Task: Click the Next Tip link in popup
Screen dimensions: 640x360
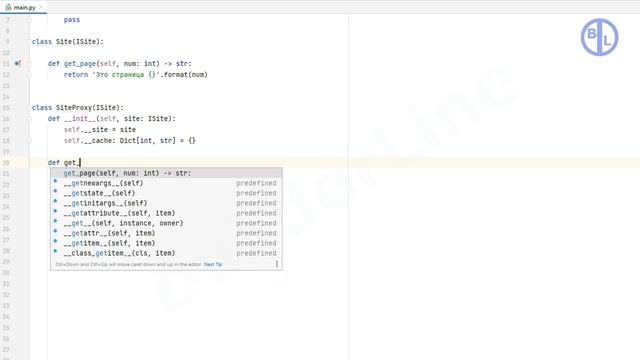Action: click(x=213, y=264)
